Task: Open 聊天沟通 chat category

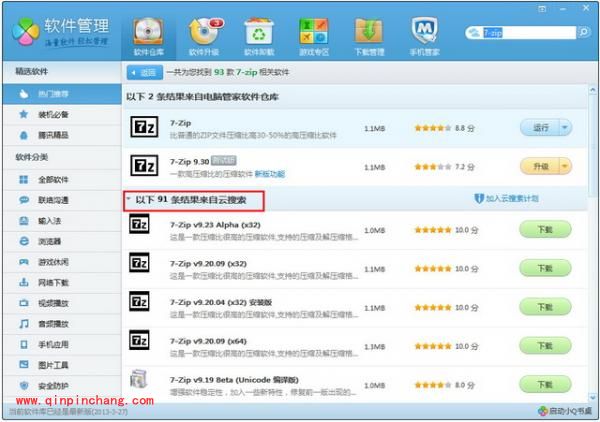Action: [x=62, y=200]
